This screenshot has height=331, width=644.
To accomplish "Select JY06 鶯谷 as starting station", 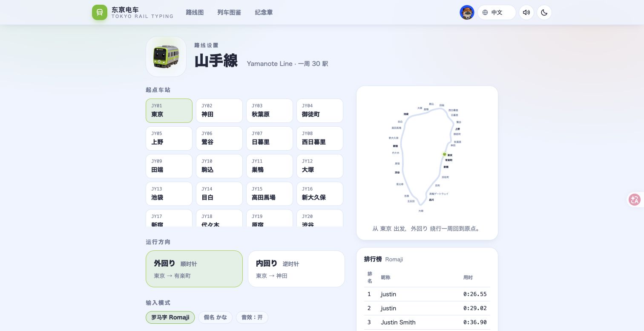I will (x=219, y=139).
